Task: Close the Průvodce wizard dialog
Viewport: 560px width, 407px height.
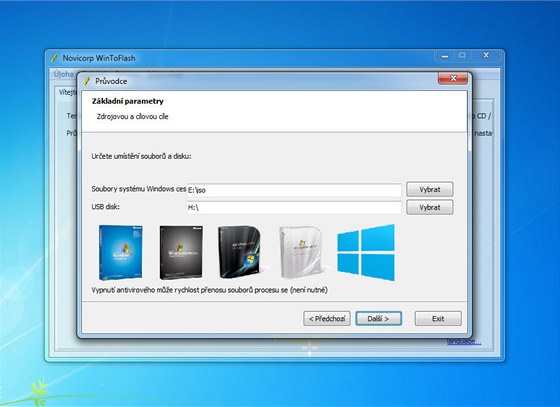Action: 453,78
